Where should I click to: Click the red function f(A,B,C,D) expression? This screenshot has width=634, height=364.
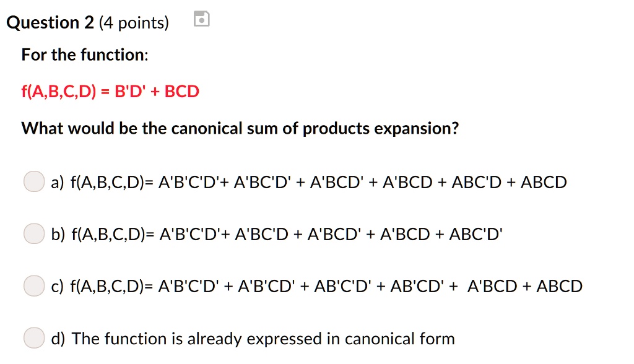(x=110, y=91)
